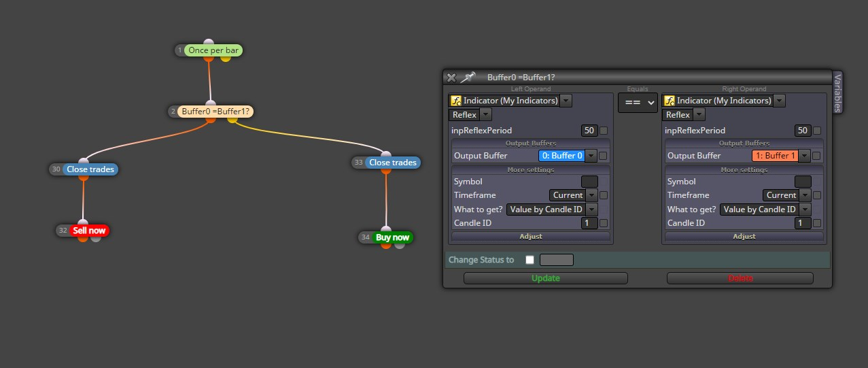Open right What to get? dropdown
The width and height of the screenshot is (868, 368).
click(x=805, y=210)
